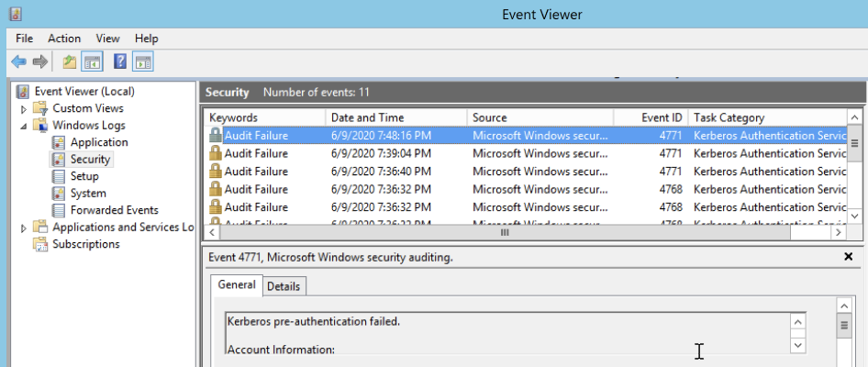
Task: Open Help via the question mark icon
Action: [120, 61]
